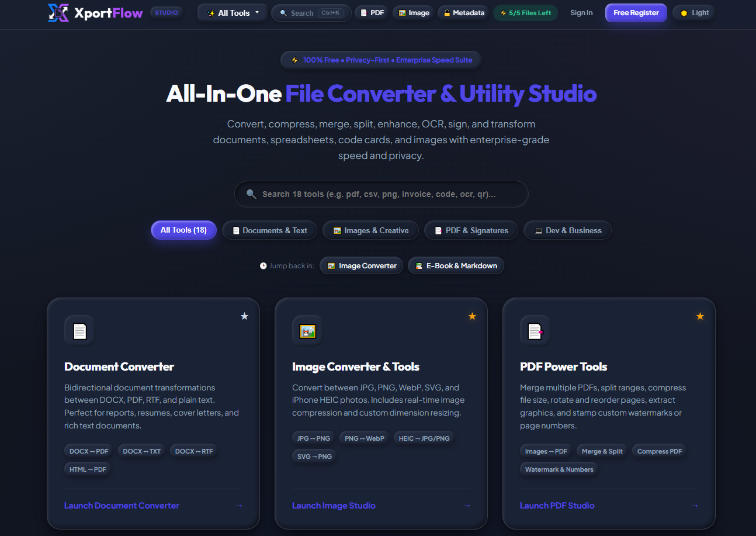Viewport: 756px width, 536px height.
Task: Filter by Dev & Business category
Action: coord(567,230)
